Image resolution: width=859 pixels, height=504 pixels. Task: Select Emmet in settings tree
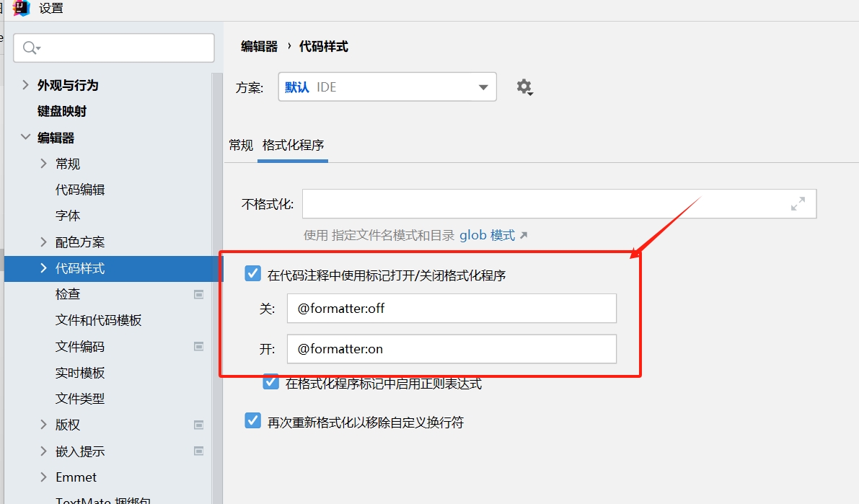click(76, 477)
